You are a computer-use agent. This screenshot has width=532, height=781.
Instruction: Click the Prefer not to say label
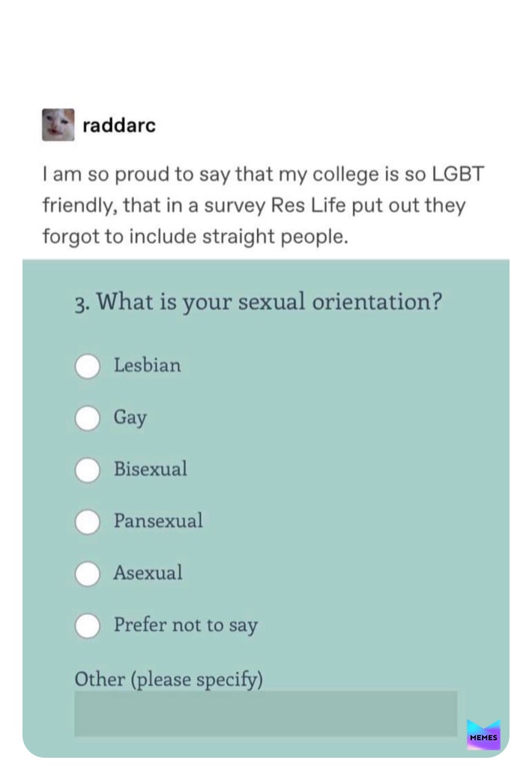click(x=186, y=624)
